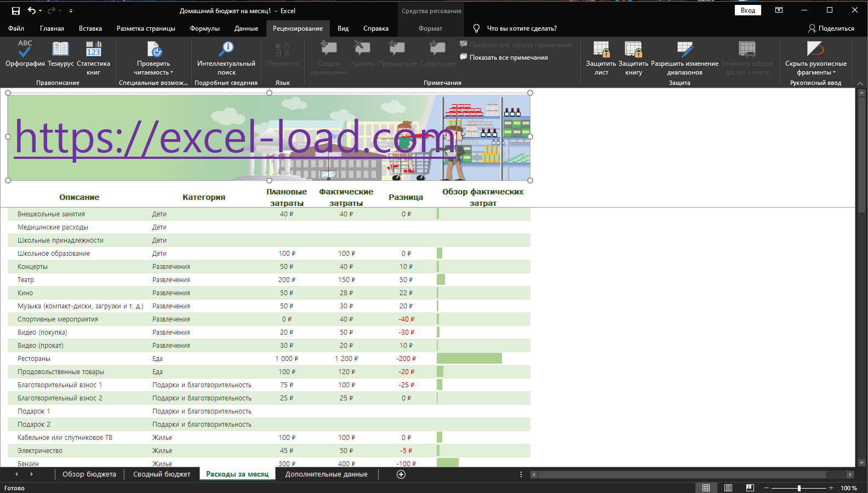Open the Разметка страницы tab
This screenshot has width=868, height=493.
coord(146,28)
